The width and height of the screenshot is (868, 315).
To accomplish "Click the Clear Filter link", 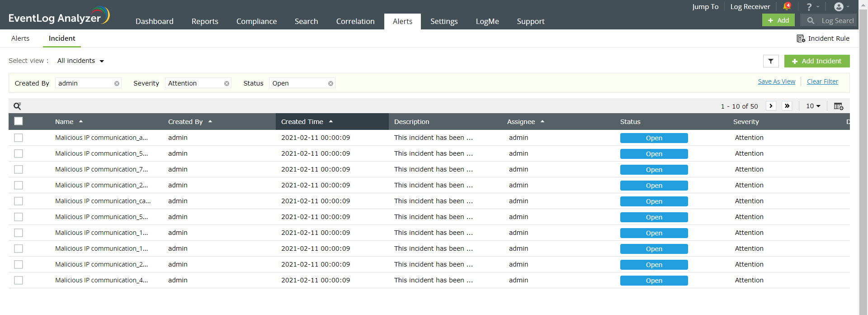I will (x=822, y=81).
